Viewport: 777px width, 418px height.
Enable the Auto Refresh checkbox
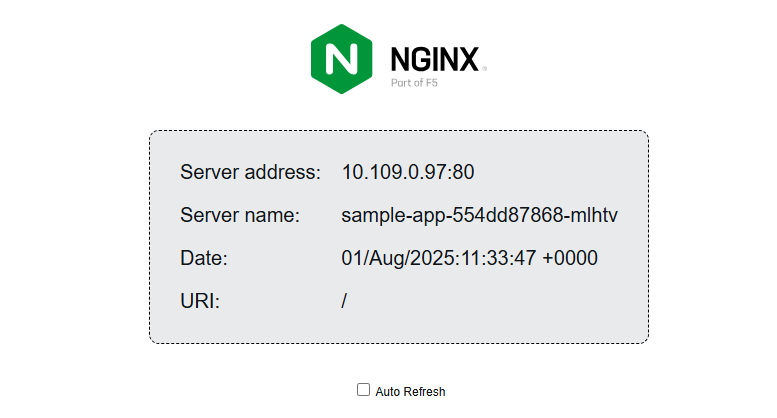point(364,390)
